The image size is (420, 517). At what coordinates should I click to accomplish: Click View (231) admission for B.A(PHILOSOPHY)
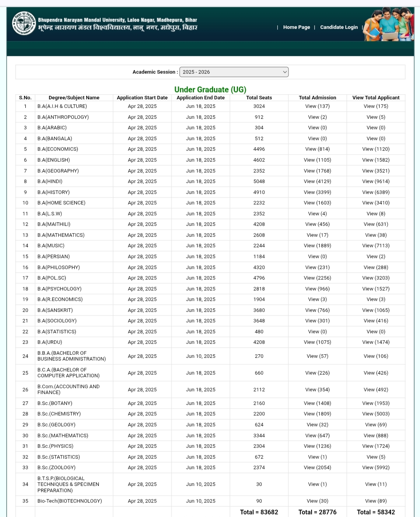click(x=317, y=267)
